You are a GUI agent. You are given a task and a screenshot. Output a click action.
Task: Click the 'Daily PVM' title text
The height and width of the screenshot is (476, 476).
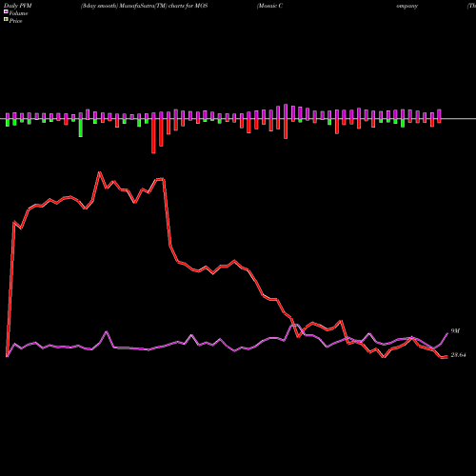coord(18,6)
